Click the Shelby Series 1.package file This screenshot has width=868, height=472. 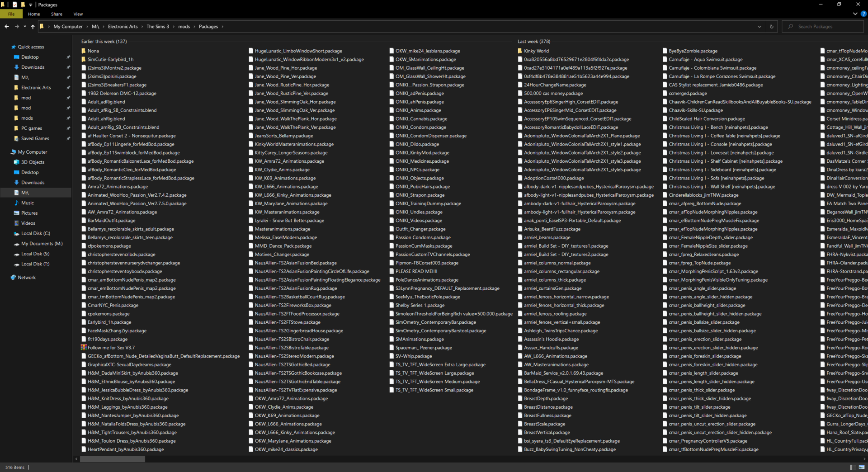[x=420, y=306]
